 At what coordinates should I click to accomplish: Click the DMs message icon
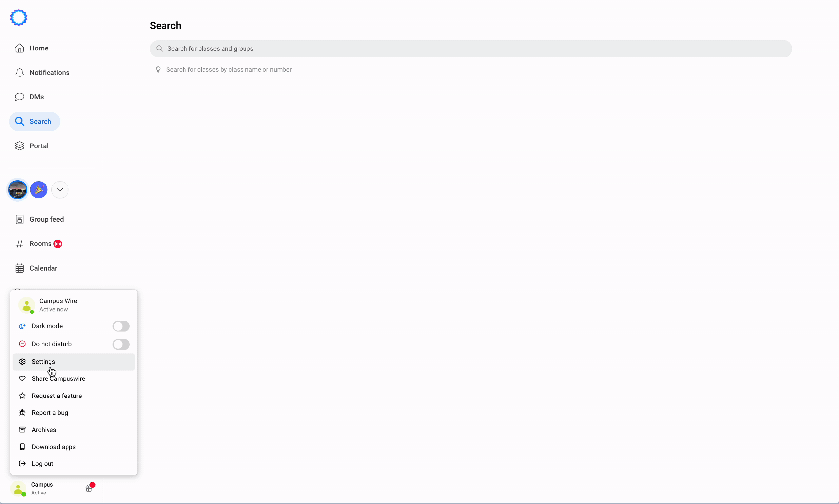coord(20,96)
